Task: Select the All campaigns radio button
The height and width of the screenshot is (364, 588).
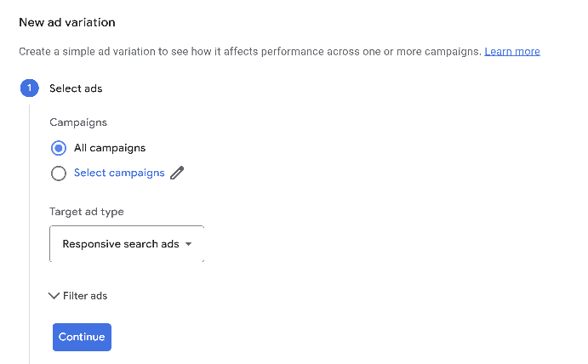Action: (x=59, y=148)
